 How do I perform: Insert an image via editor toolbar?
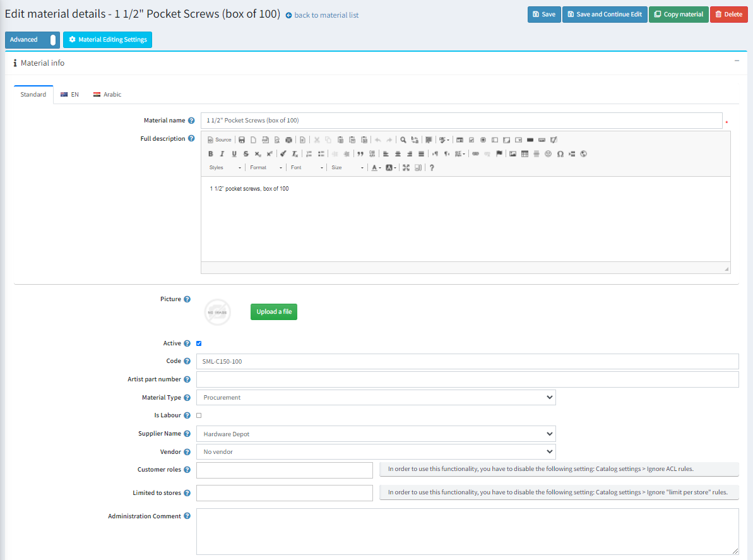[513, 153]
